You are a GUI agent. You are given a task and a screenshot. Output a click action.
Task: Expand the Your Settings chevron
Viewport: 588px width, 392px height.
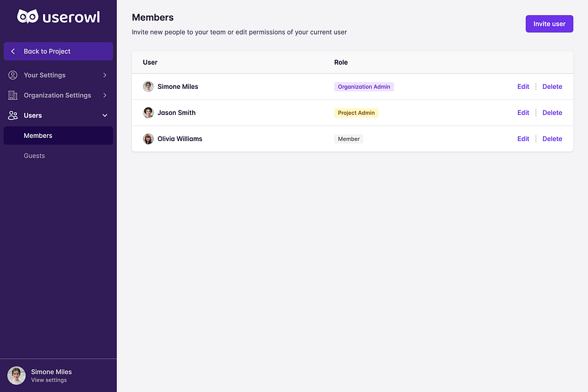click(x=105, y=75)
